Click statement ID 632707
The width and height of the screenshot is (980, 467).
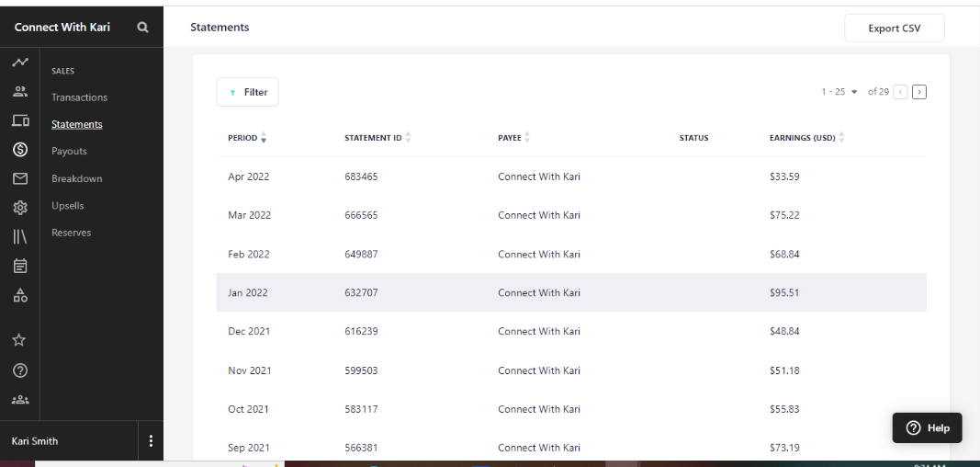[361, 292]
